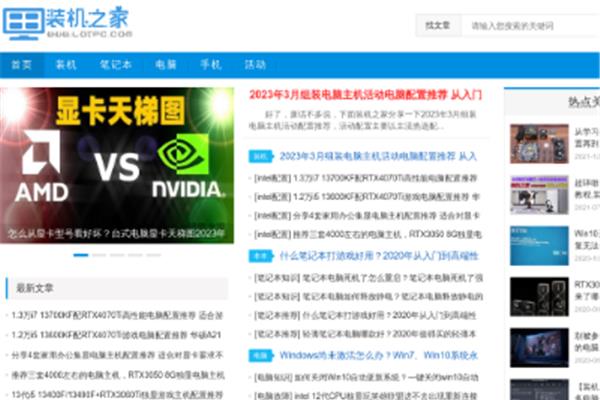This screenshot has width=600, height=400.
Task: Open the banner caption about 台式电脑显卡天梯图2023年
Action: pos(116,233)
